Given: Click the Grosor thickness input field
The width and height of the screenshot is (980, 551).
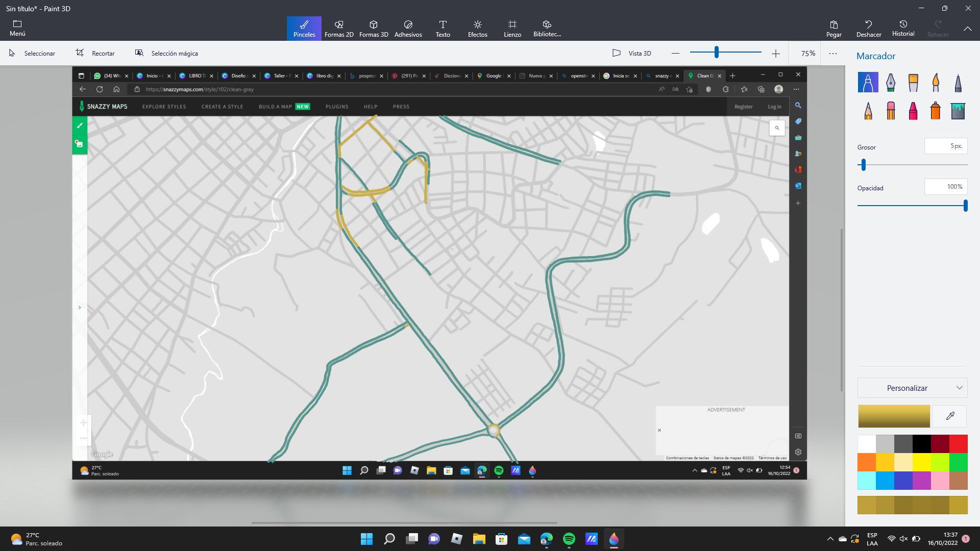Looking at the screenshot, I should click(x=945, y=146).
